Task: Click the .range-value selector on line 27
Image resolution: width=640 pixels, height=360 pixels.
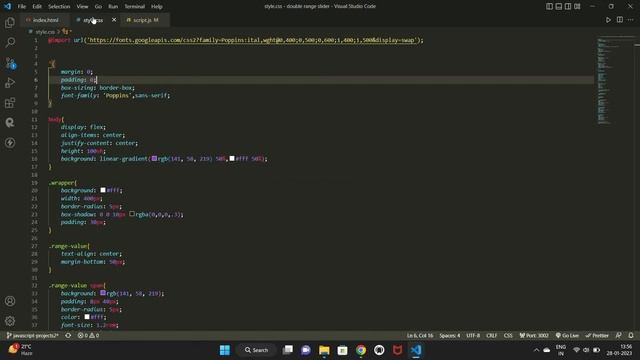Action: 68,246
